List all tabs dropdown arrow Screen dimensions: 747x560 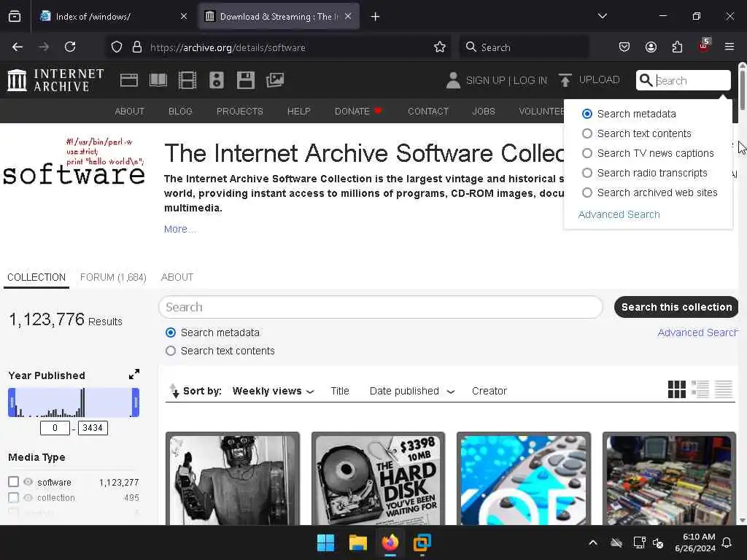[x=602, y=16]
